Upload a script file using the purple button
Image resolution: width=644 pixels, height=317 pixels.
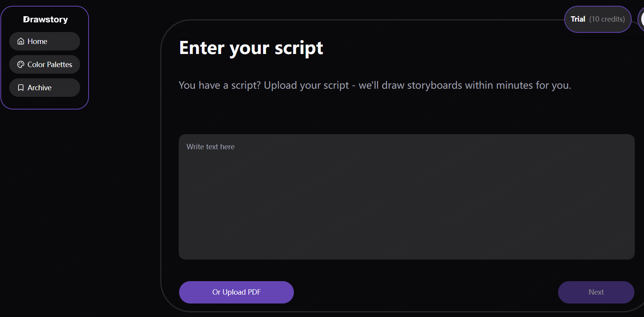[236, 292]
